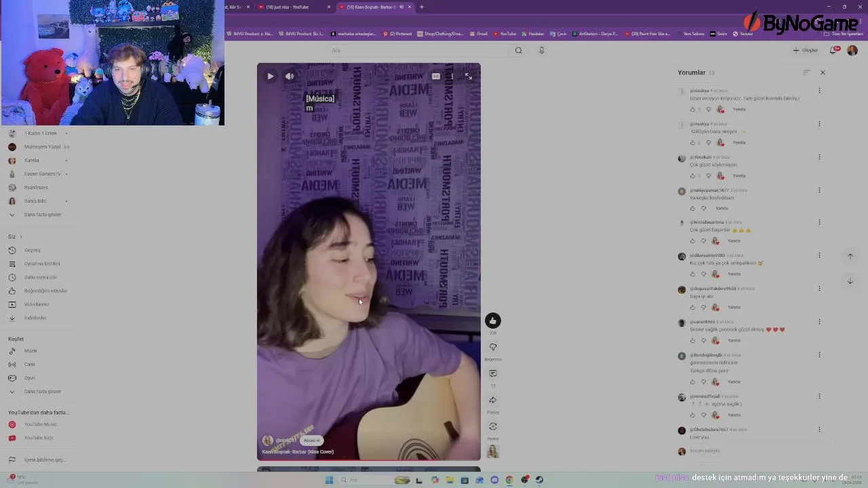Open the YouTube bookmark
This screenshot has width=868, height=488.
pos(505,33)
